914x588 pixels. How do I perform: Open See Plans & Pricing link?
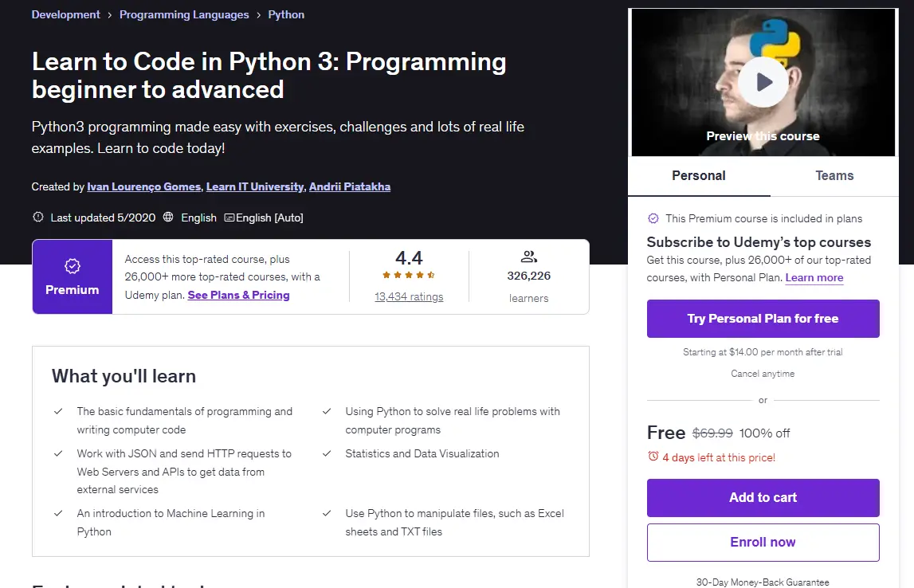pos(238,295)
